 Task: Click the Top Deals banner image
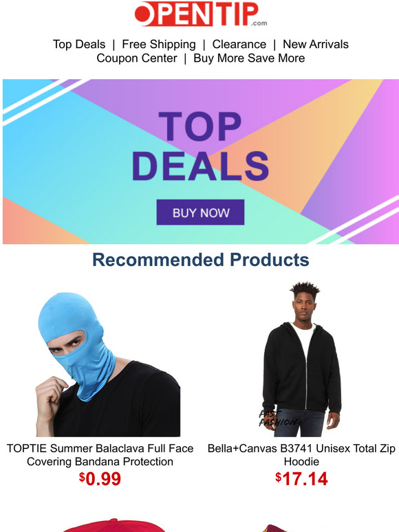[201, 162]
